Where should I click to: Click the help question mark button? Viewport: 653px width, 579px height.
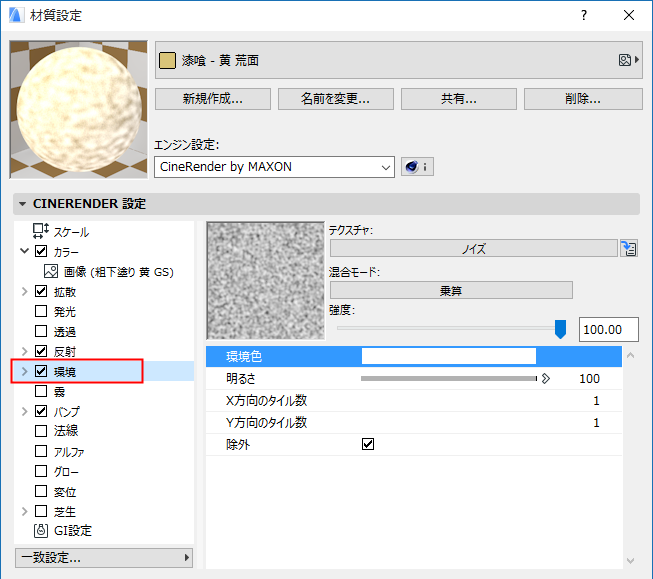[x=584, y=15]
